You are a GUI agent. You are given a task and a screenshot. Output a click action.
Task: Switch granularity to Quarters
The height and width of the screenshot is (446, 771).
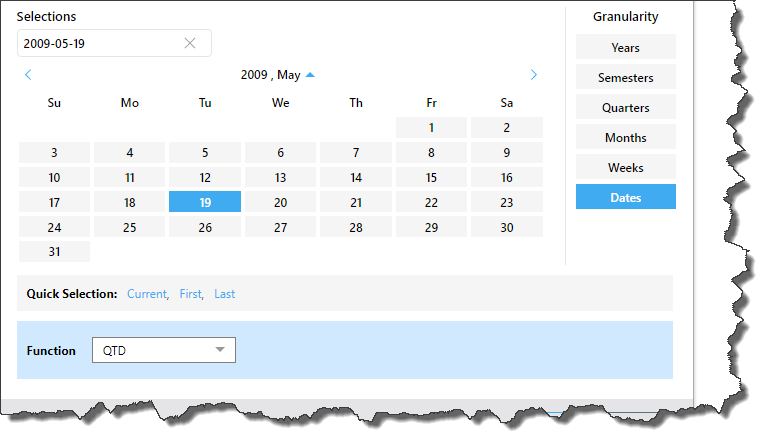625,107
